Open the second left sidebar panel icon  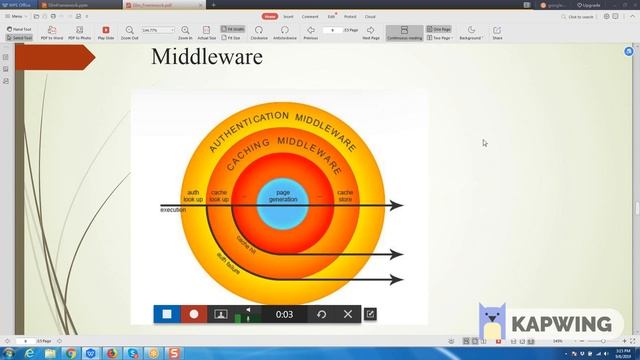[6, 69]
